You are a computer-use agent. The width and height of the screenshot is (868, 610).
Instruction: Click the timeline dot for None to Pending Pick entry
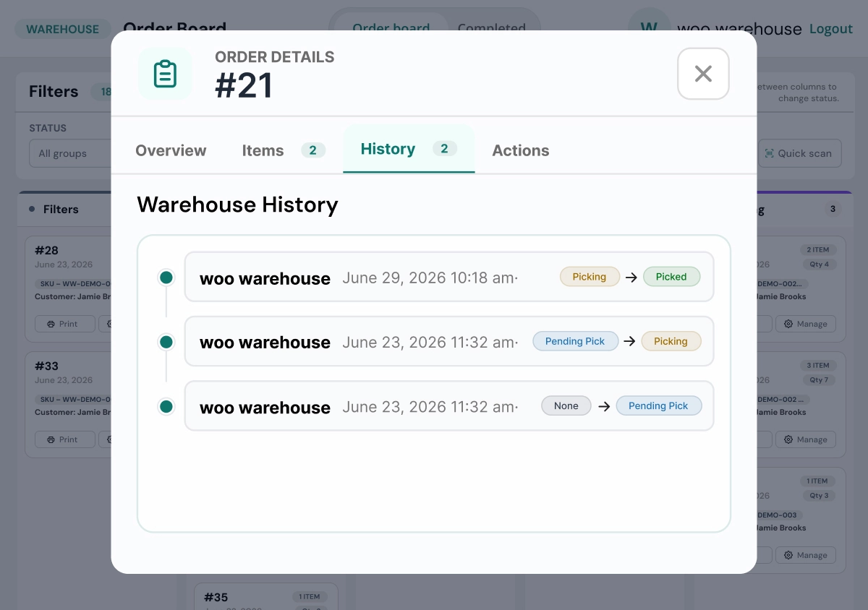pyautogui.click(x=166, y=407)
